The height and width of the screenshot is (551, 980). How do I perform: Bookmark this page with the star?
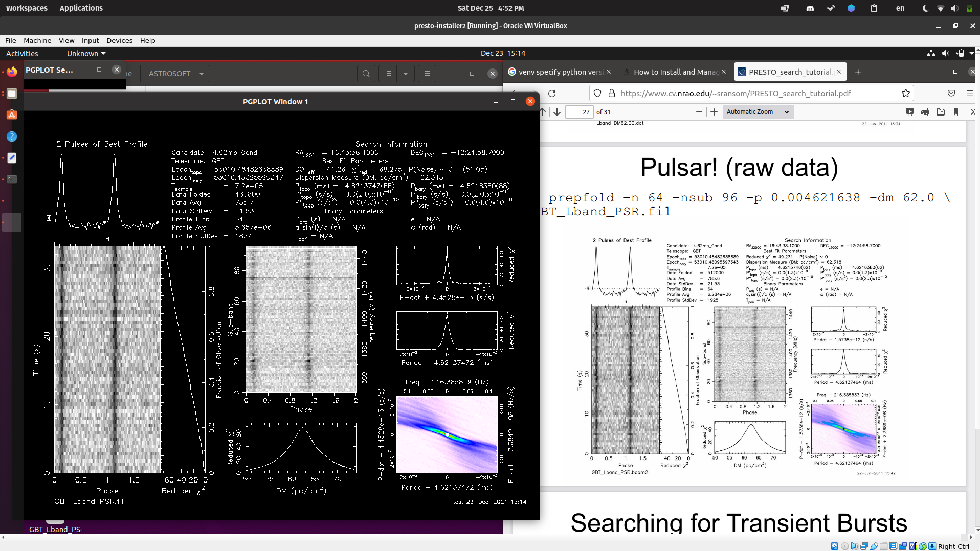click(x=905, y=93)
